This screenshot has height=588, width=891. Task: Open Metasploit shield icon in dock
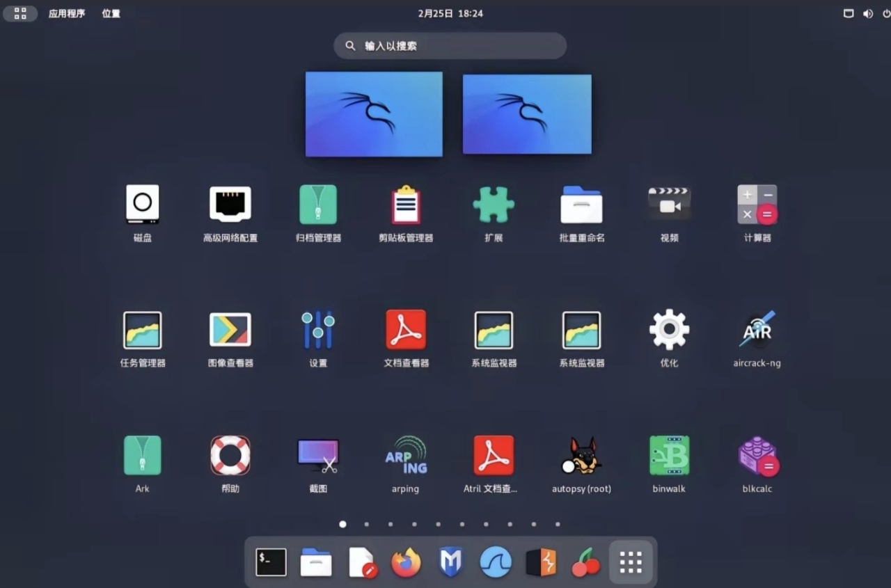[451, 562]
